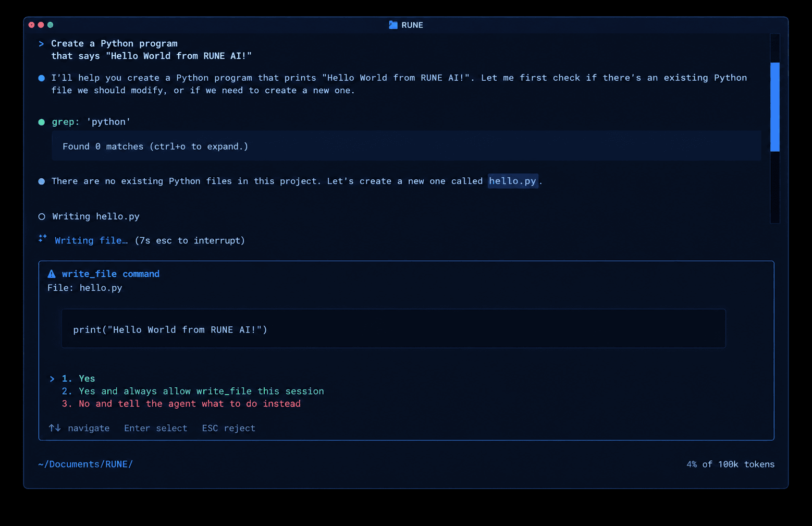Click the selection arrow beside option 1. Yes
812x526 pixels.
pos(52,379)
